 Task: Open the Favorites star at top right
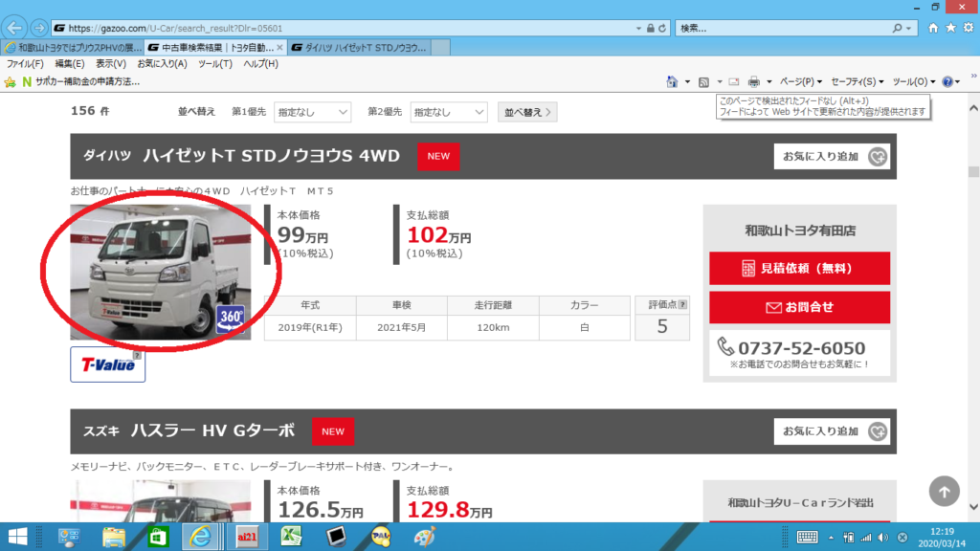click(950, 28)
